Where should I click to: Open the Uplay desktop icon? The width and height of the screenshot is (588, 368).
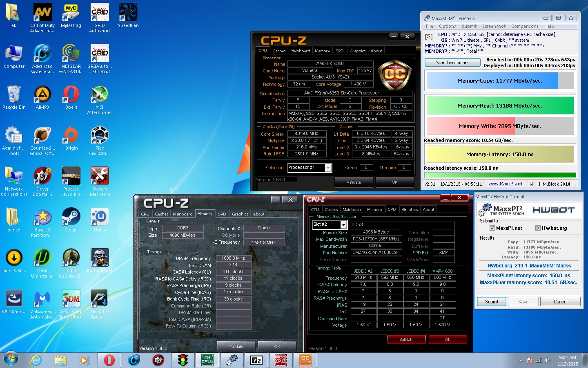[100, 221]
